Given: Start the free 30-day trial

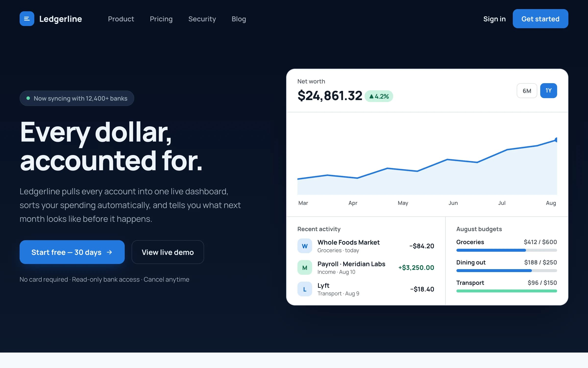Looking at the screenshot, I should 72,252.
